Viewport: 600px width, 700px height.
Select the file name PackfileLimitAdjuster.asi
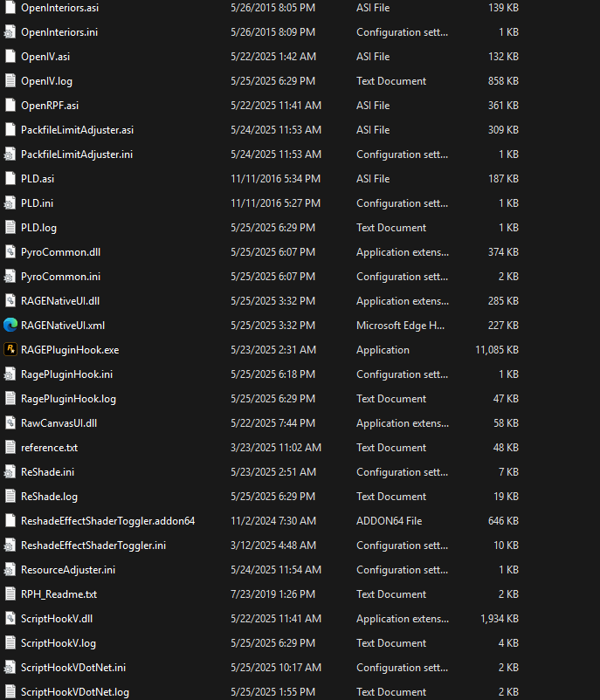point(77,130)
